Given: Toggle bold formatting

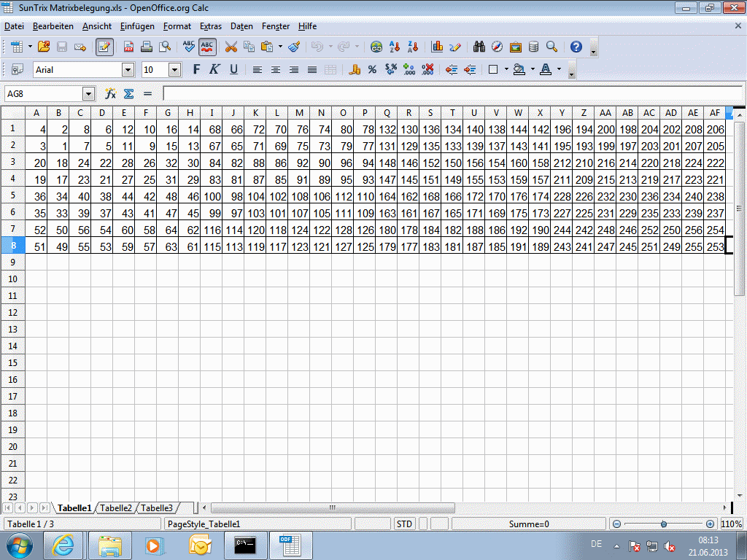Looking at the screenshot, I should pos(196,70).
